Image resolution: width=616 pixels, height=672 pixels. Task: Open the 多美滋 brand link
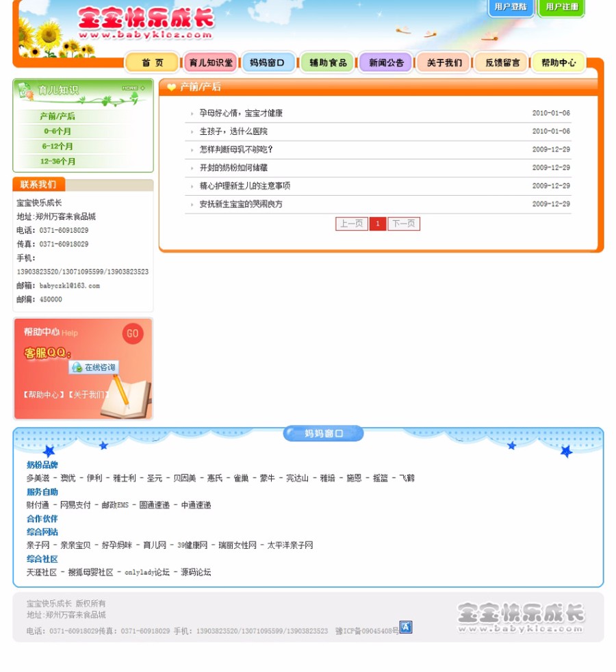[38, 478]
